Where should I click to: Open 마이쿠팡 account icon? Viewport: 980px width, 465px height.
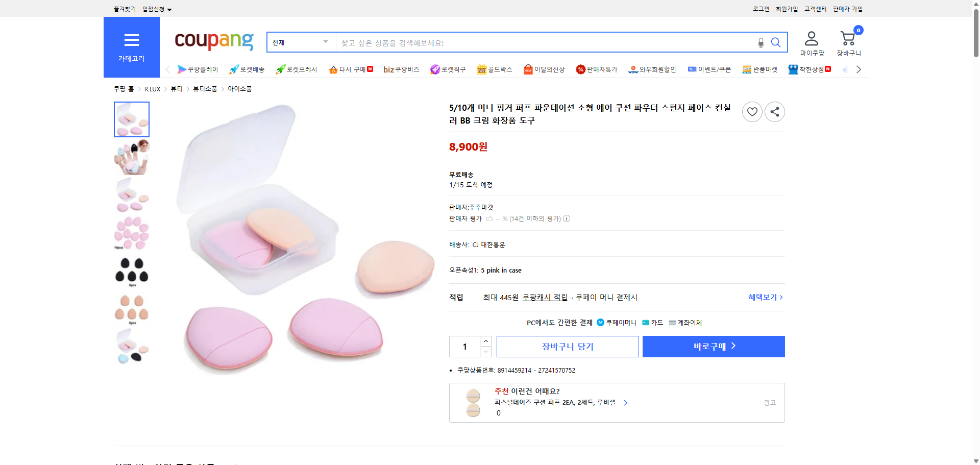[x=811, y=38]
